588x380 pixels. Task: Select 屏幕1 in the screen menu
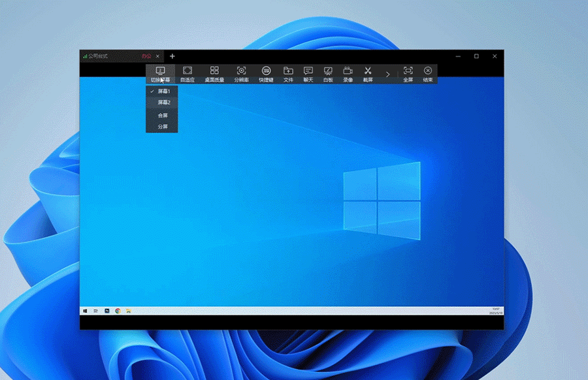click(161, 91)
